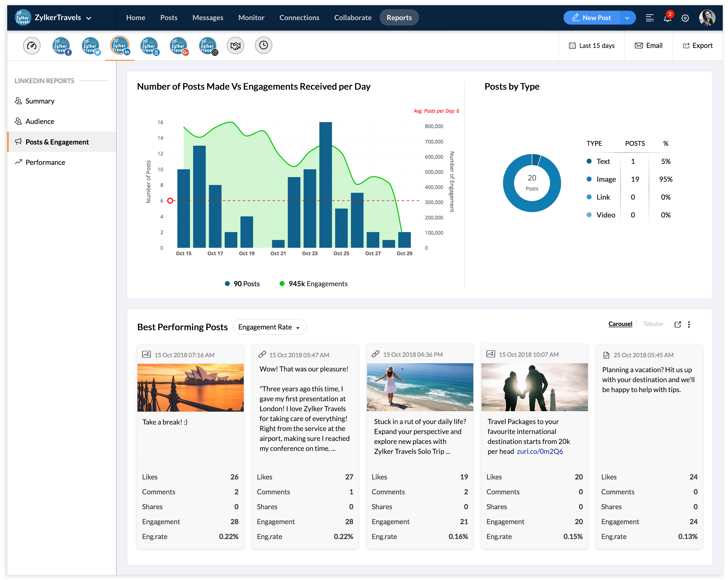
Task: Select the Twitter Zylker Travels channel icon
Action: click(x=90, y=45)
